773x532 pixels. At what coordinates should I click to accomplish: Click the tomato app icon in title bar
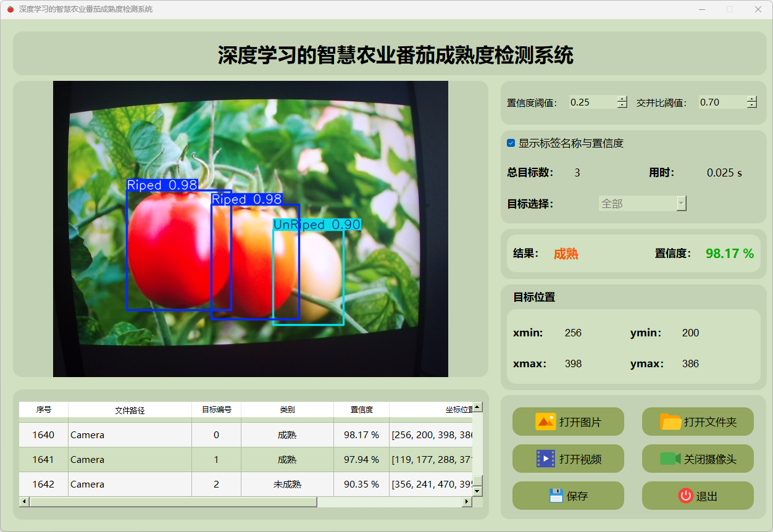(10, 9)
